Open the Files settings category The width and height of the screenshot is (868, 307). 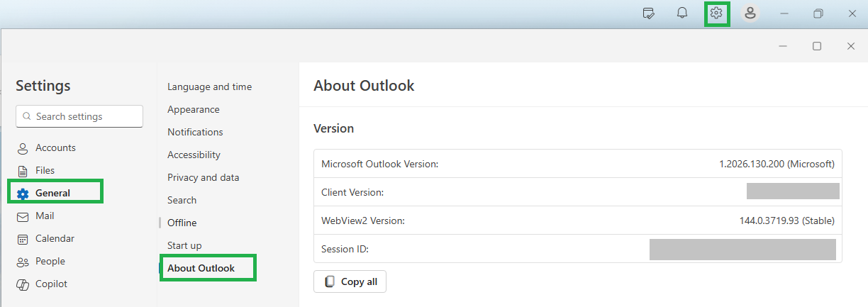(x=45, y=170)
